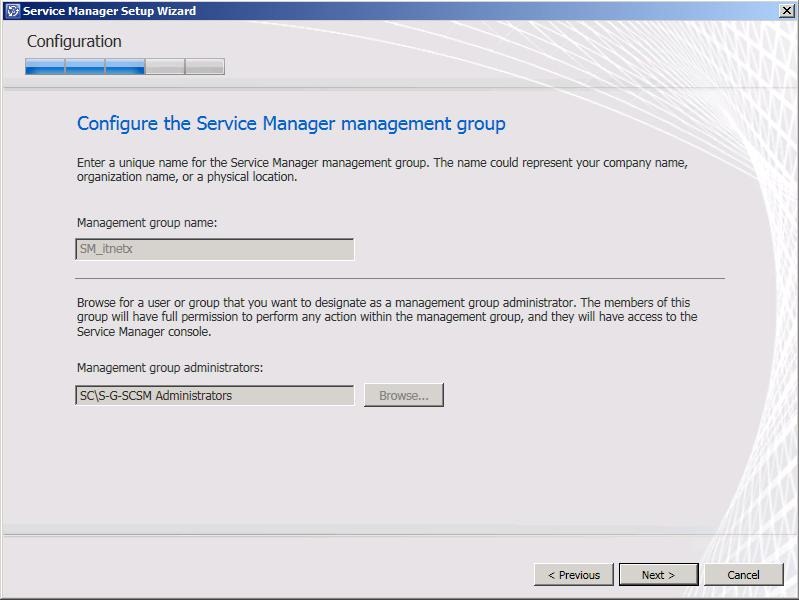Click the Management group name field containing SM_itnetx
Screen dimensions: 799x600
tap(214, 249)
